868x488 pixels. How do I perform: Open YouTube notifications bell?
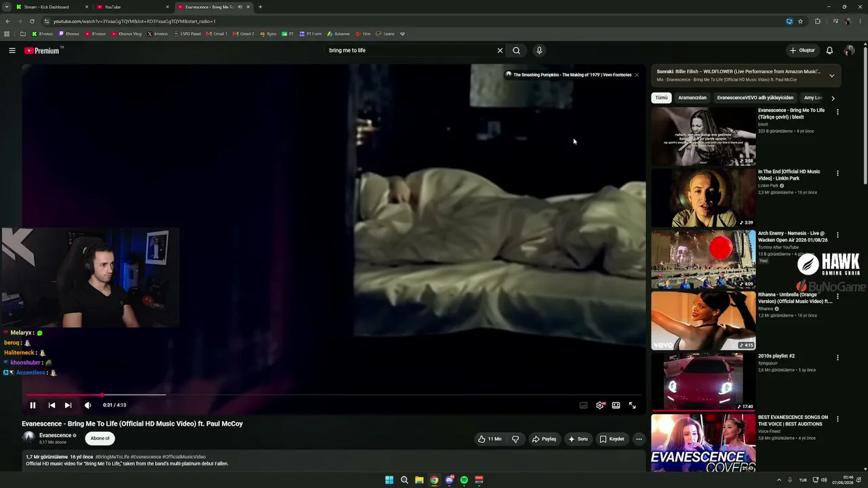(x=829, y=50)
